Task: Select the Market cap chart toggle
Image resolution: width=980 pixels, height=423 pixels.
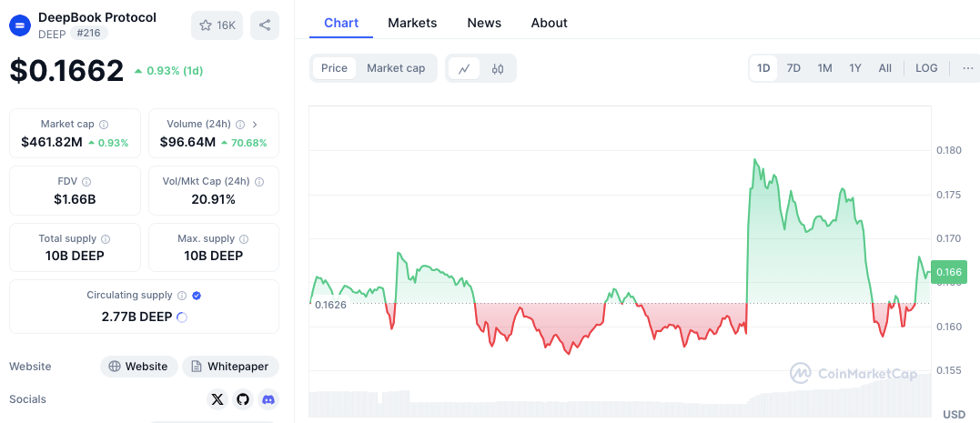Action: [396, 68]
